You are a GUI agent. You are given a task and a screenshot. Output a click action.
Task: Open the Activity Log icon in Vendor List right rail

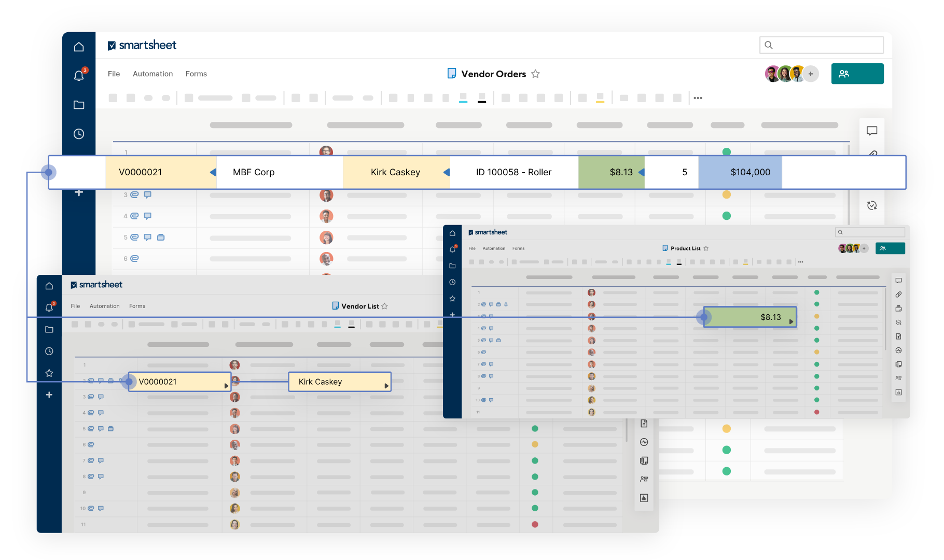coord(644,442)
